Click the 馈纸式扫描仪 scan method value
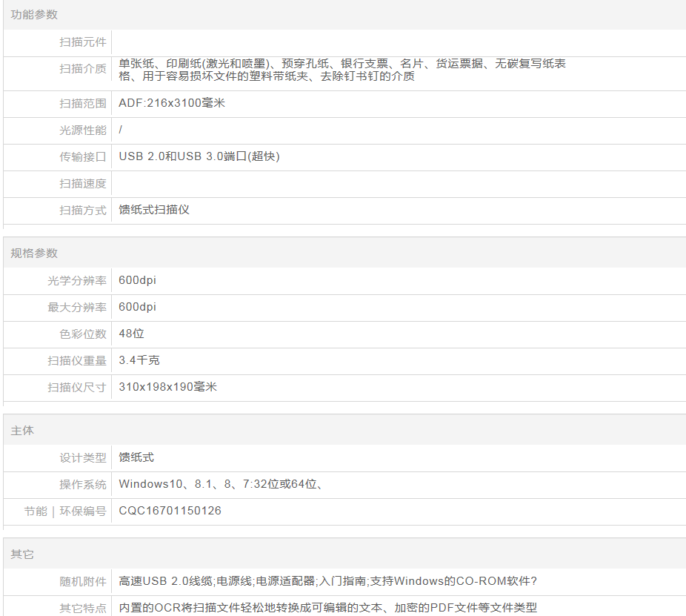686x616 pixels. point(154,210)
